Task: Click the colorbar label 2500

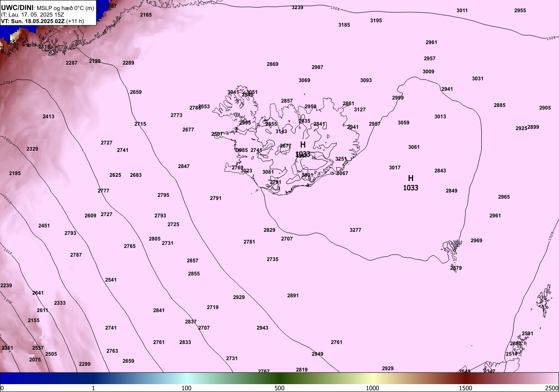Action: click(552, 388)
